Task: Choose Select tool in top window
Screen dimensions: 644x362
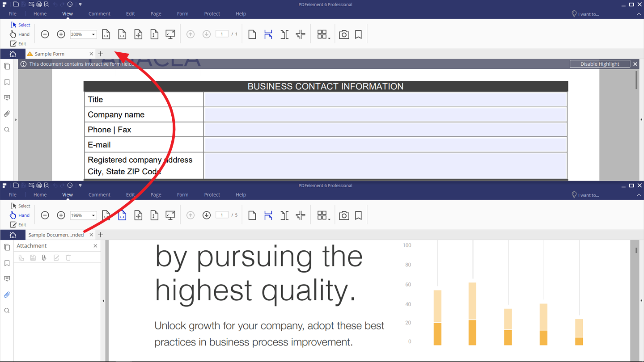Action: pyautogui.click(x=20, y=25)
